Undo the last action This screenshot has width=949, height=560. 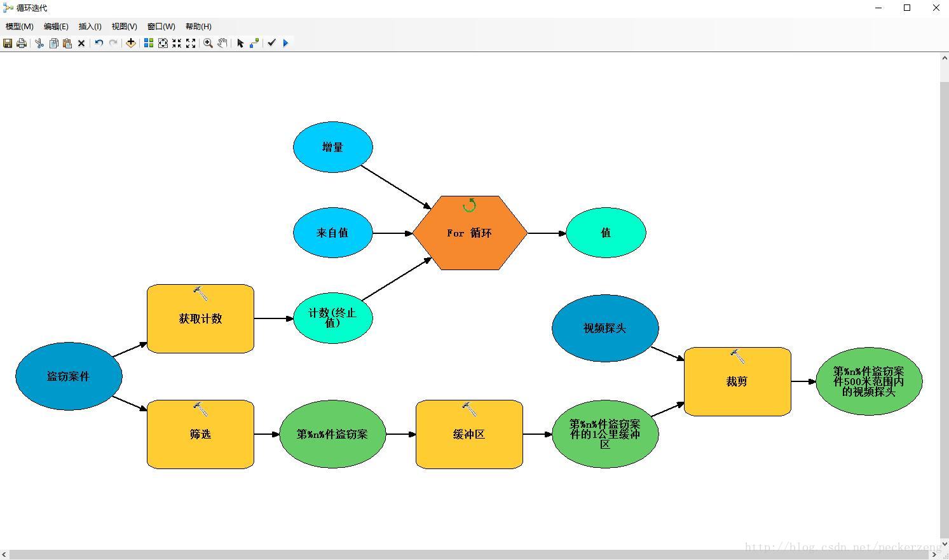(x=99, y=43)
